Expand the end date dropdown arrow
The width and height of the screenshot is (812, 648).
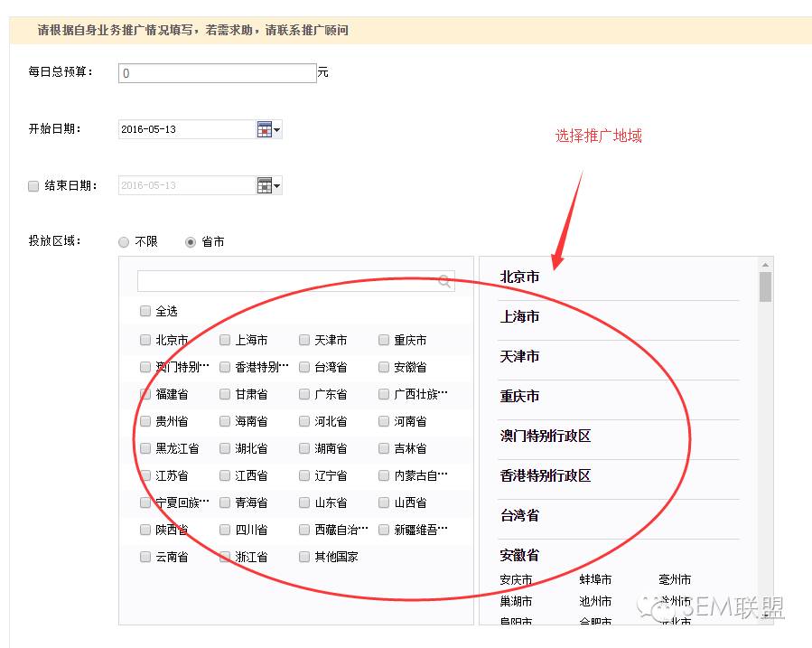277,185
